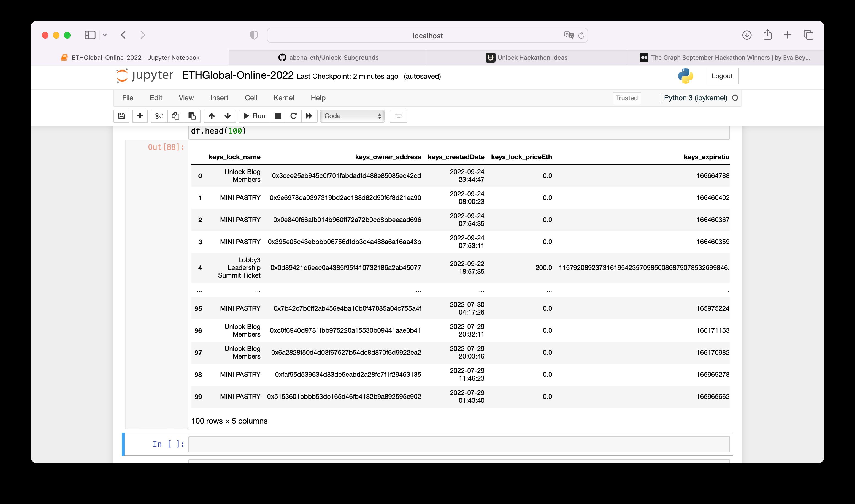This screenshot has height=504, width=855.
Task: Click date 2022-07-30 04:17:26
Action: [x=467, y=308]
